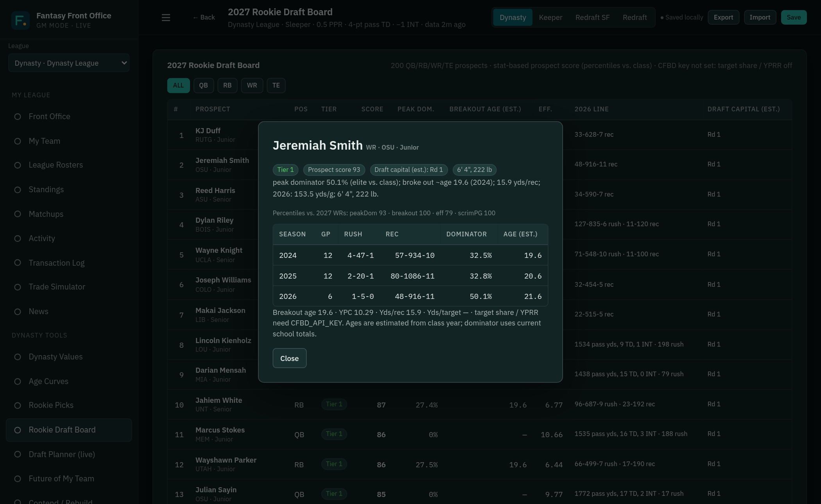This screenshot has height=504, width=821.
Task: Switch to Redraft mode tab
Action: point(635,18)
